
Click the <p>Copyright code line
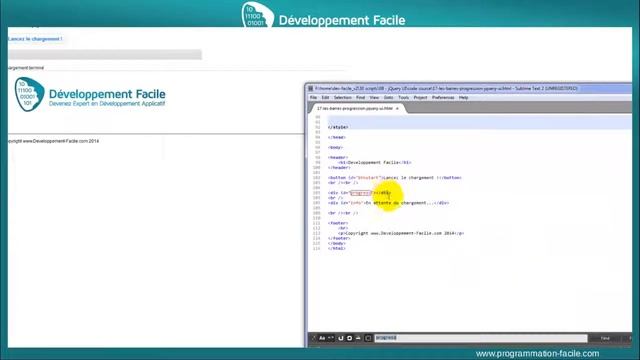401,233
